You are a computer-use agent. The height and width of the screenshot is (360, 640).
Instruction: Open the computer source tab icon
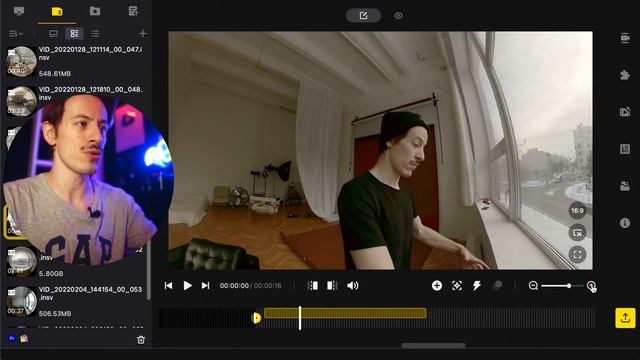point(19,11)
